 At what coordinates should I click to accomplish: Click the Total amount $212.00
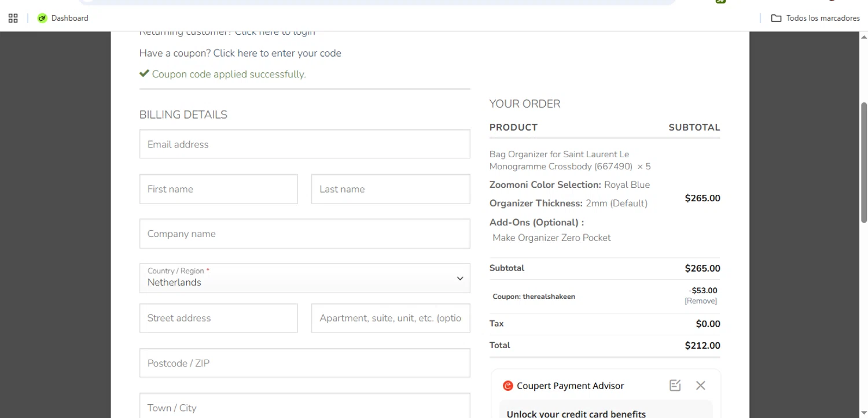[703, 346]
